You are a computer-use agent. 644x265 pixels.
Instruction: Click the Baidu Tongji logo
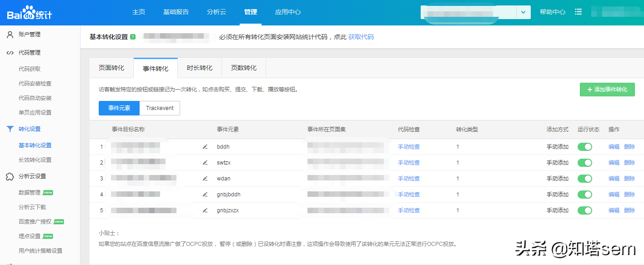(x=30, y=12)
